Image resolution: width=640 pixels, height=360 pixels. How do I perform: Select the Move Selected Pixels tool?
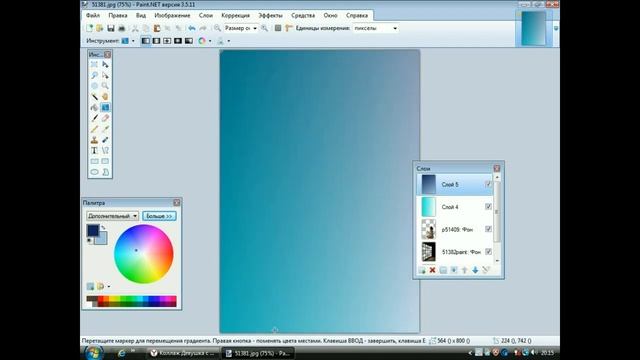[105, 65]
